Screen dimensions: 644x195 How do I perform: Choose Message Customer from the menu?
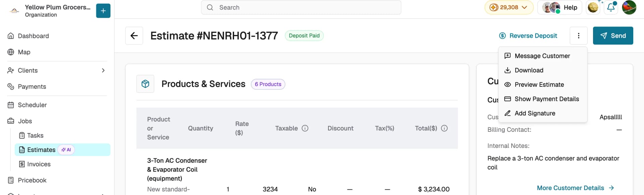tap(543, 56)
